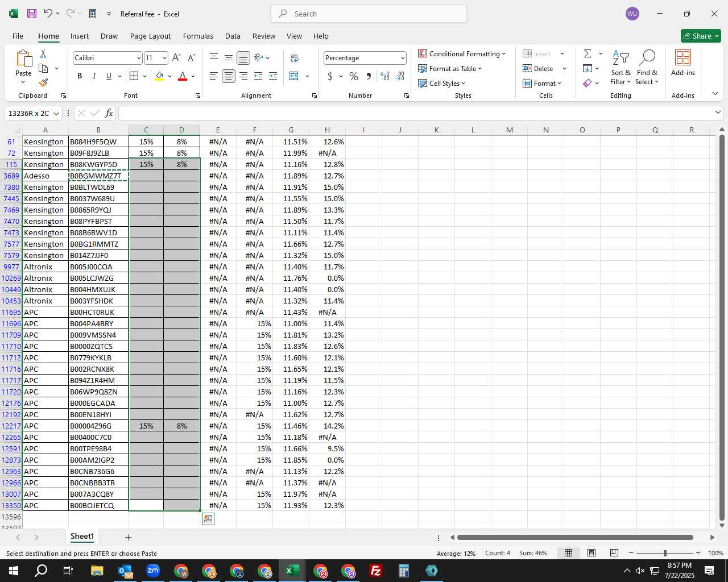The height and width of the screenshot is (582, 728).
Task: Switch to Page Layout view icon
Action: 591,552
